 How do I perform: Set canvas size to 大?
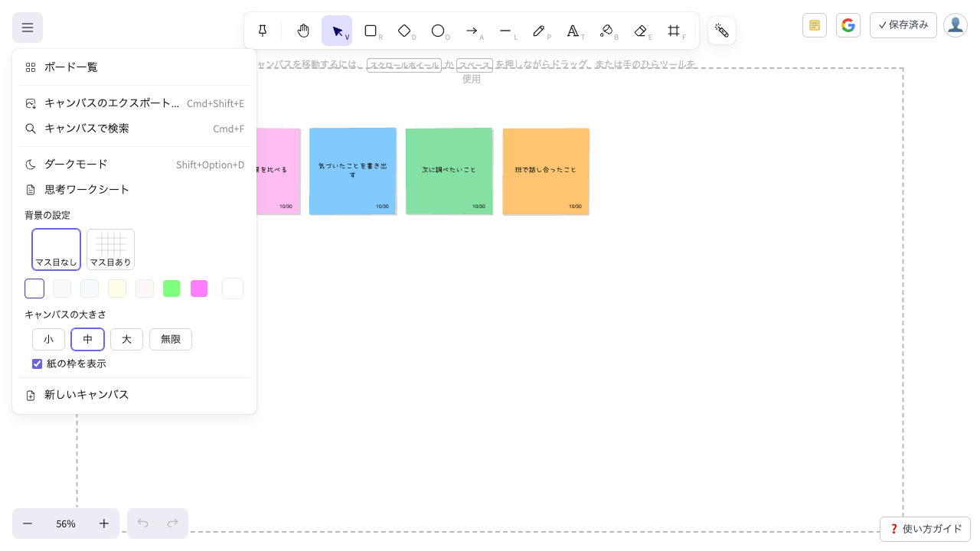click(126, 339)
